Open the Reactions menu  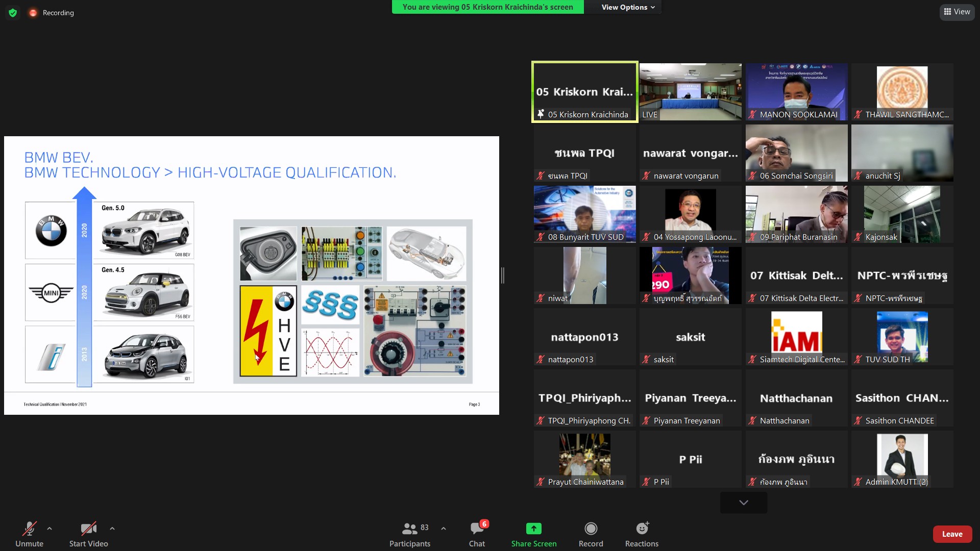(642, 534)
